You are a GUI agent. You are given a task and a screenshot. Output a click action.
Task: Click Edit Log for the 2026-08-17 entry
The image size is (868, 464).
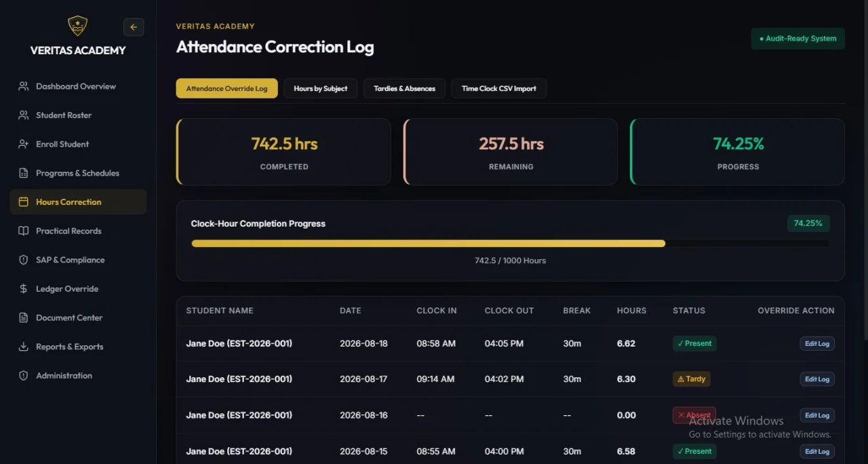point(817,379)
